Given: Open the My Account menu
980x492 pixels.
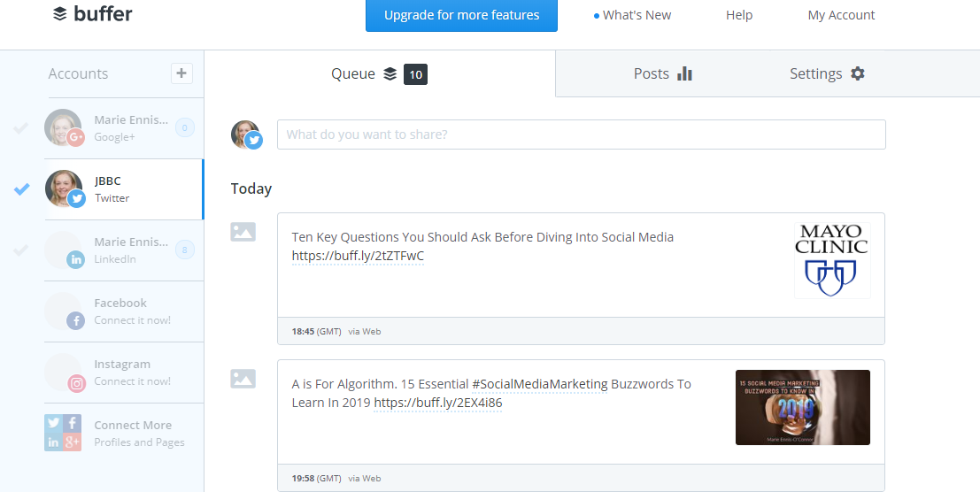Looking at the screenshot, I should [x=841, y=15].
